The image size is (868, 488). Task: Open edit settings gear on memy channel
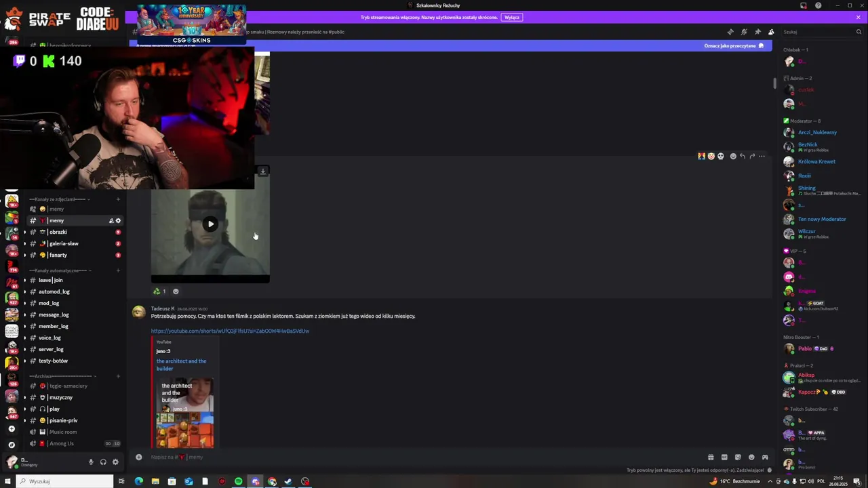118,220
